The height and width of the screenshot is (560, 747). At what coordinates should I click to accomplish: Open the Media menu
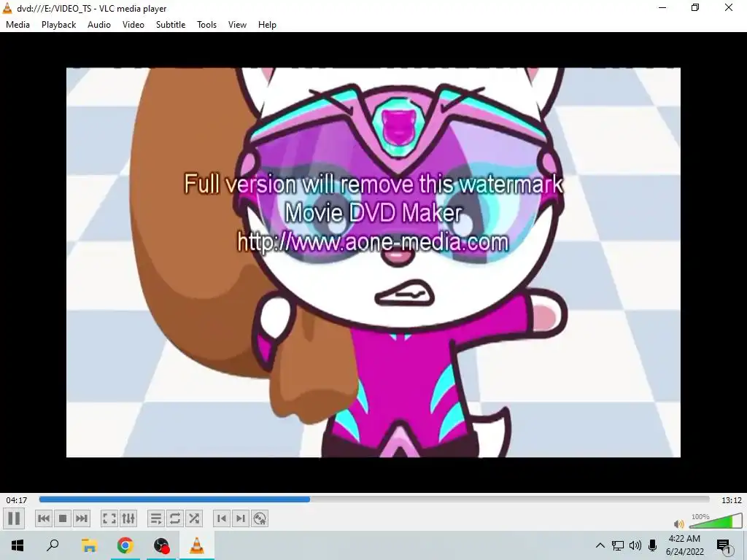18,25
